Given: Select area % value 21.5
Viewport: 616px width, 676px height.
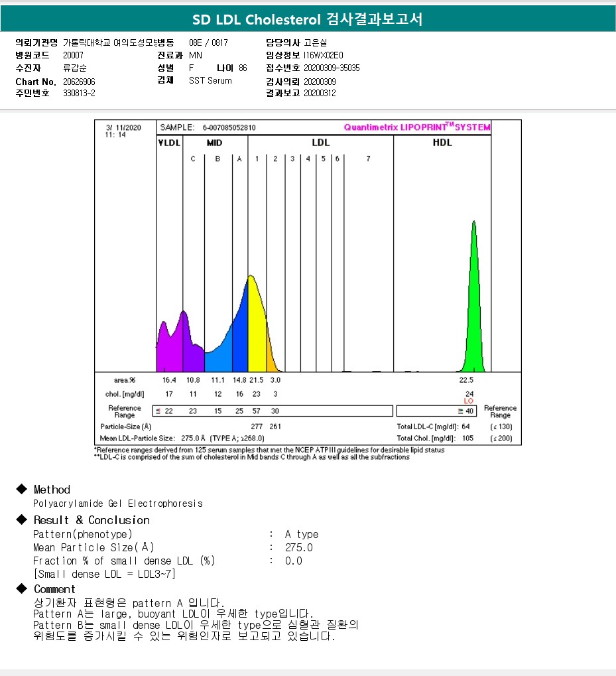Looking at the screenshot, I should (x=257, y=380).
